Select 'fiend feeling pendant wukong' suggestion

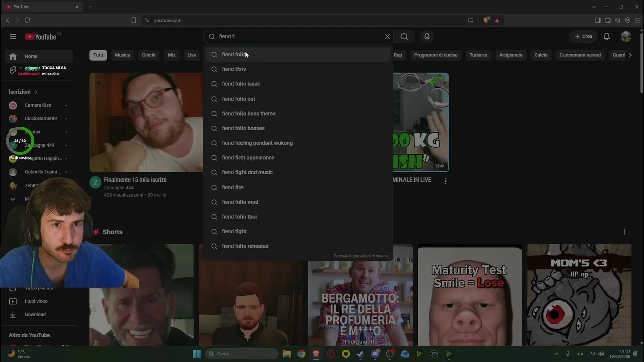pyautogui.click(x=298, y=143)
